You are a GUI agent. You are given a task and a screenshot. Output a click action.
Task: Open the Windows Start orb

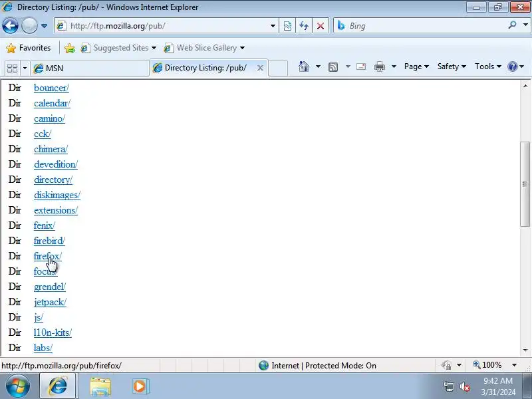coord(18,386)
